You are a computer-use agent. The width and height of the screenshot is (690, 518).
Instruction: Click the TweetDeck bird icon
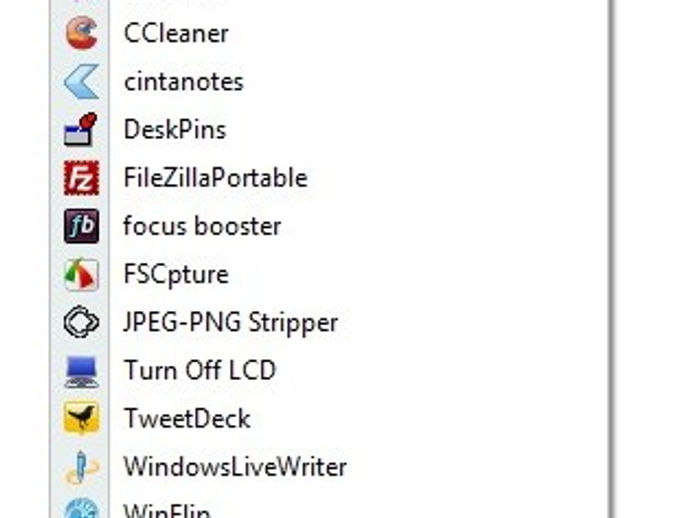[81, 418]
